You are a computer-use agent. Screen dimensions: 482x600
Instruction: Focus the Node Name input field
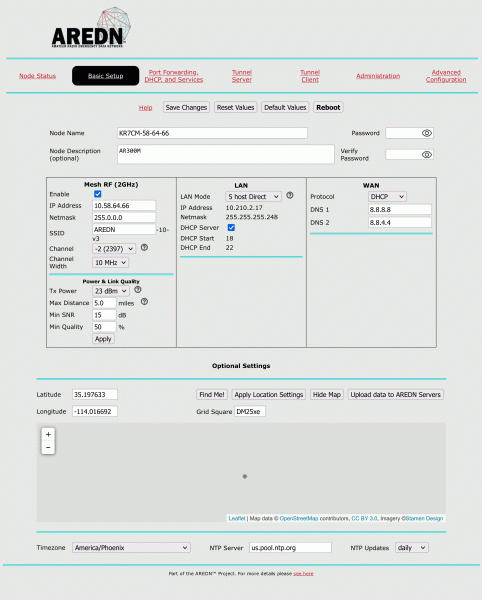click(x=212, y=133)
